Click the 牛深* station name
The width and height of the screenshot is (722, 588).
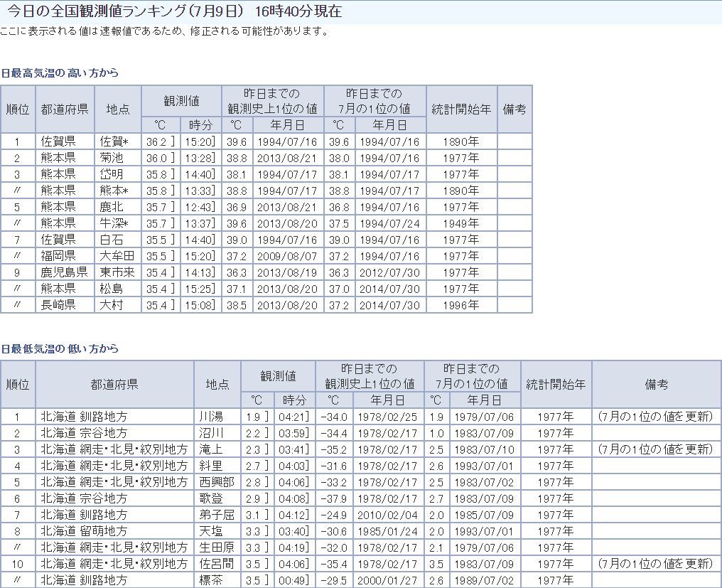coord(114,223)
